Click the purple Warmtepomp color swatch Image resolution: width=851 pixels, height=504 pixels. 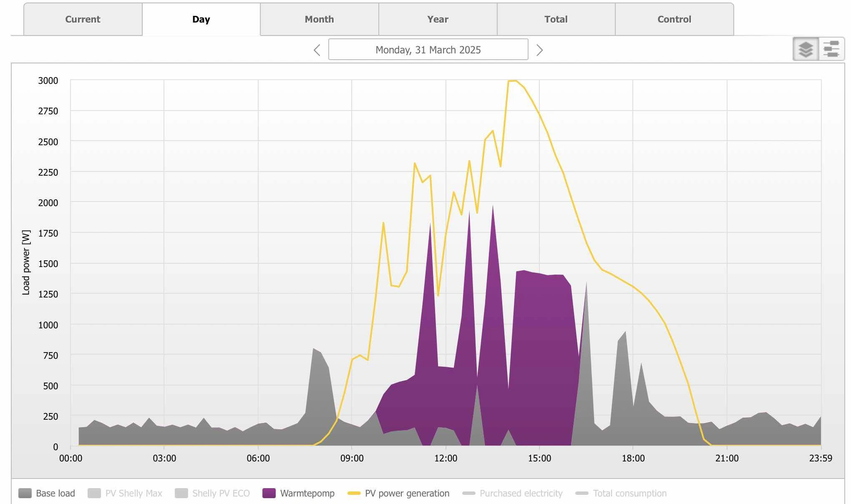tap(269, 493)
